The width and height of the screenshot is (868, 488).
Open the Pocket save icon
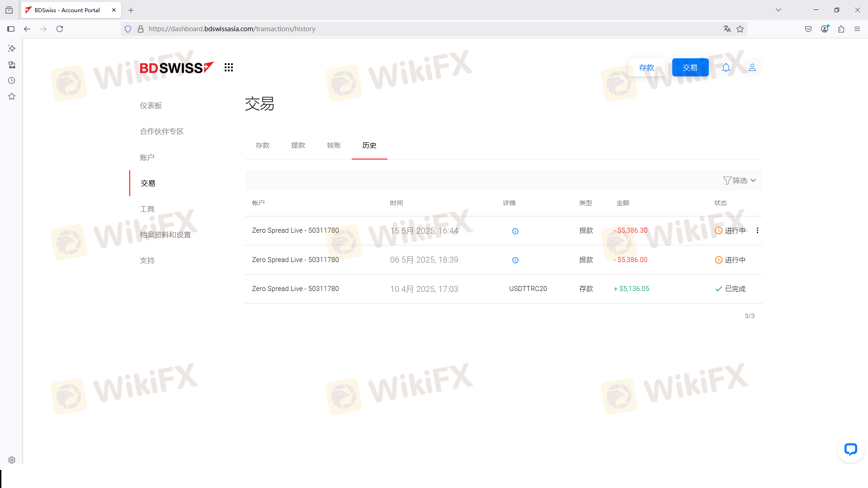click(x=808, y=29)
